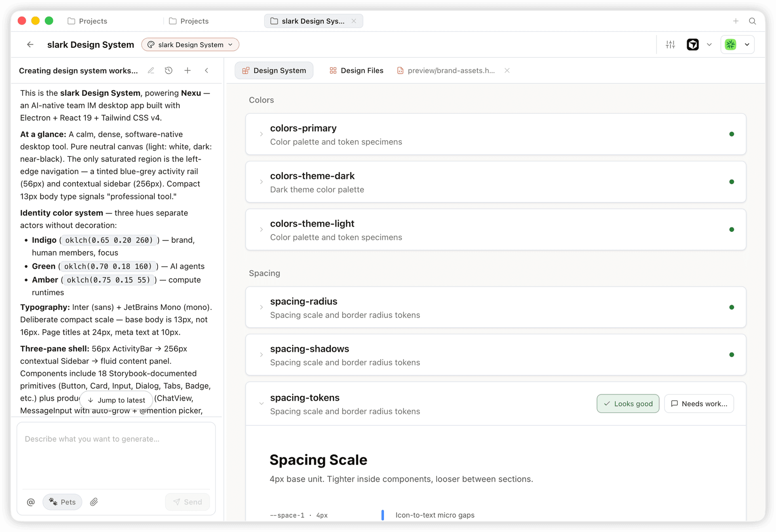The image size is (776, 532).
Task: Switch to the Design System tab
Action: pos(274,70)
